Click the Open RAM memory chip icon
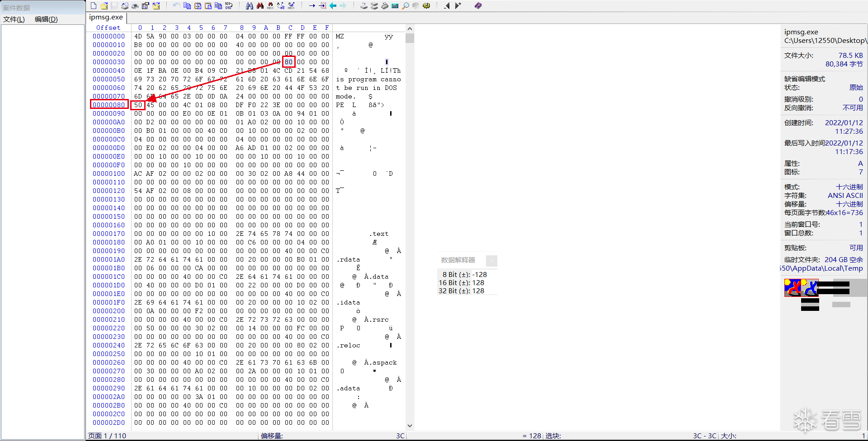 click(385, 6)
